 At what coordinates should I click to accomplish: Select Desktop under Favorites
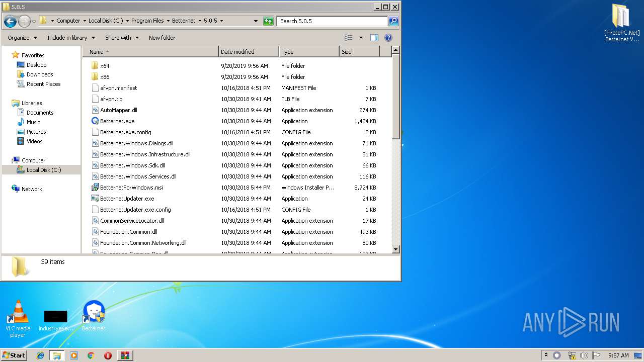(x=36, y=65)
